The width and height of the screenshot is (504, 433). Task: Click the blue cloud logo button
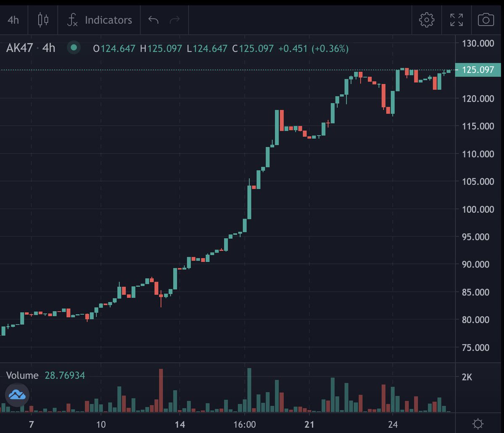point(17,395)
